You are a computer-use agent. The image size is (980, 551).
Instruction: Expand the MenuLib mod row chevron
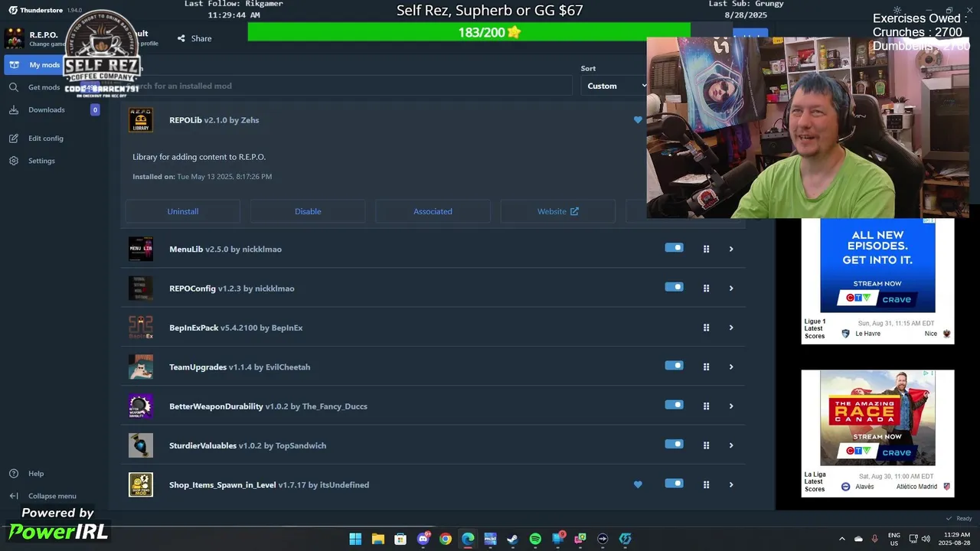pyautogui.click(x=731, y=249)
